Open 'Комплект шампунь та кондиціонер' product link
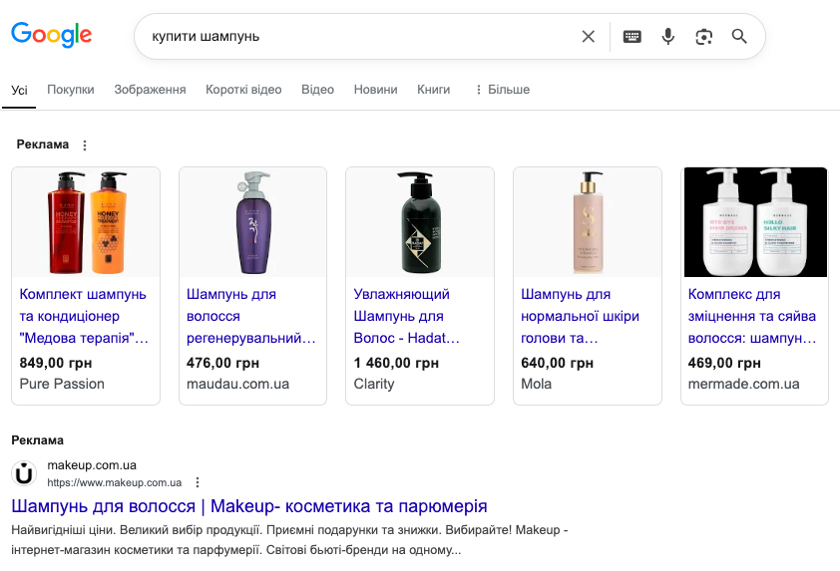 click(x=84, y=316)
